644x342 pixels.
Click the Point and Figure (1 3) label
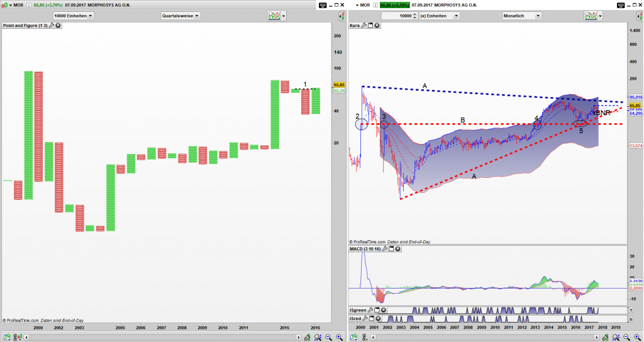[25, 25]
